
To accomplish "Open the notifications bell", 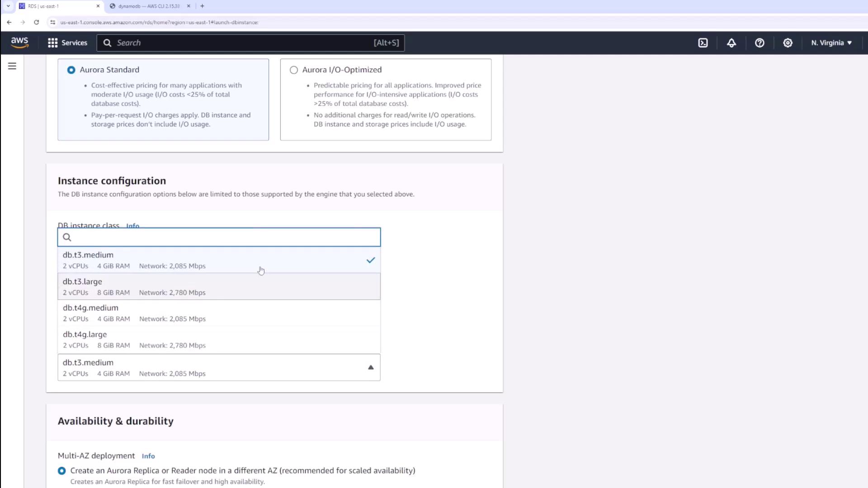I will 731,43.
